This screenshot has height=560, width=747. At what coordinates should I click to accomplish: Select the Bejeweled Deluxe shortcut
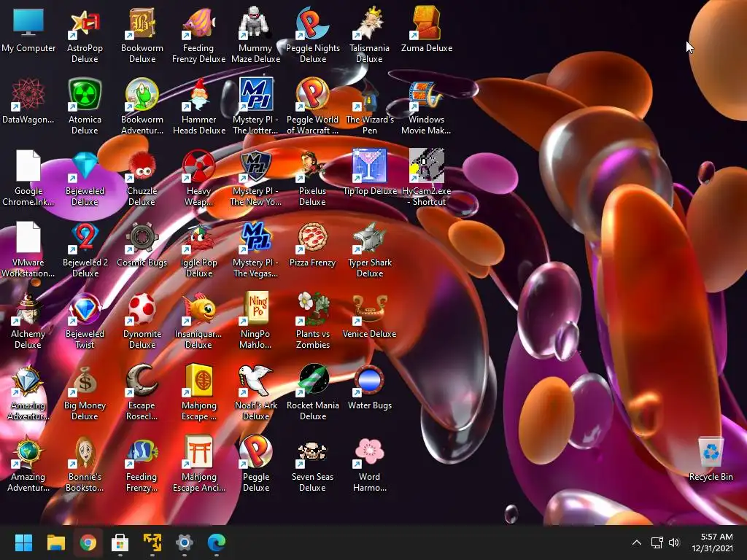point(85,166)
